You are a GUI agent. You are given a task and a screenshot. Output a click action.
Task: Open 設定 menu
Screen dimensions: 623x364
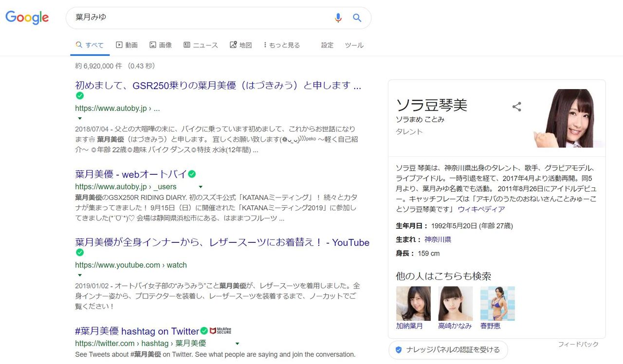(x=327, y=45)
